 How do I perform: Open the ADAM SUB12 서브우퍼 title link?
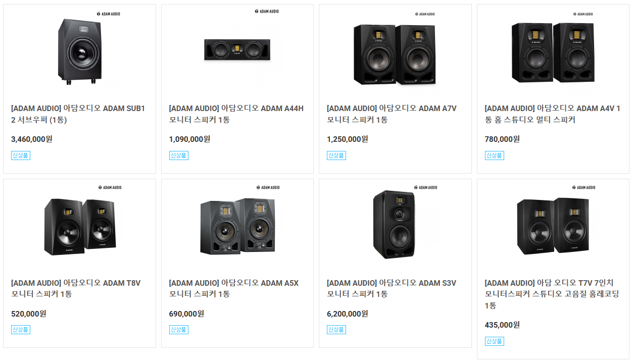tap(78, 114)
